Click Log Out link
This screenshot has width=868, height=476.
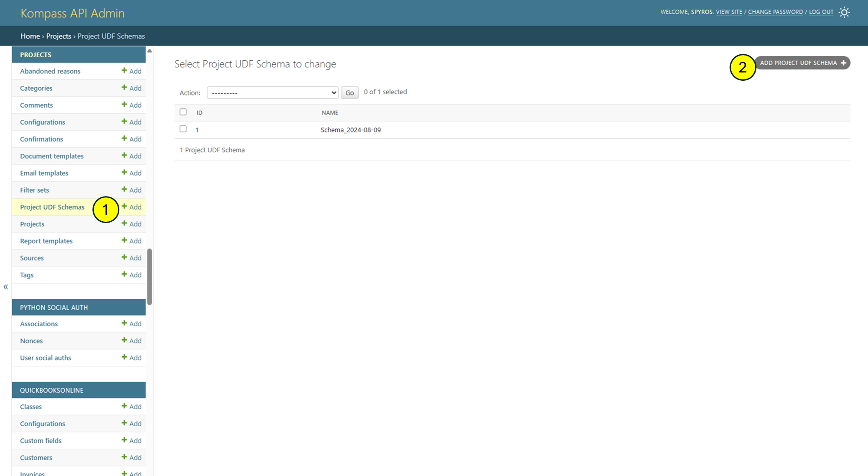point(821,12)
